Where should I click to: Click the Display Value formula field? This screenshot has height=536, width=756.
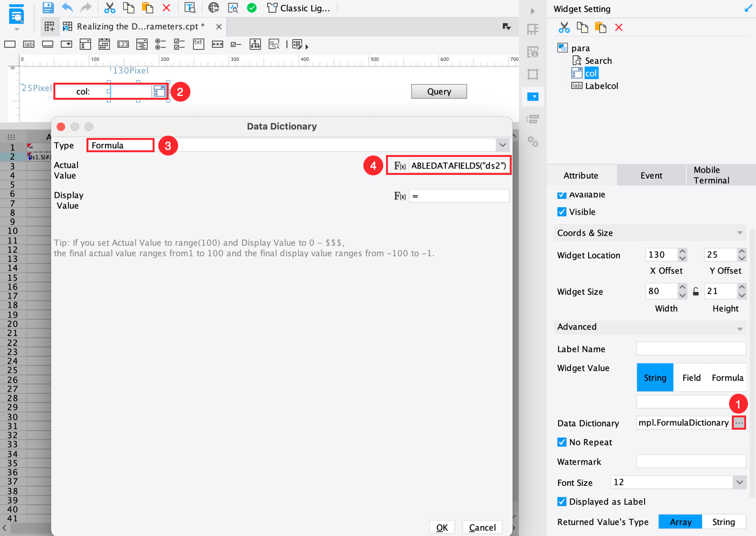459,196
